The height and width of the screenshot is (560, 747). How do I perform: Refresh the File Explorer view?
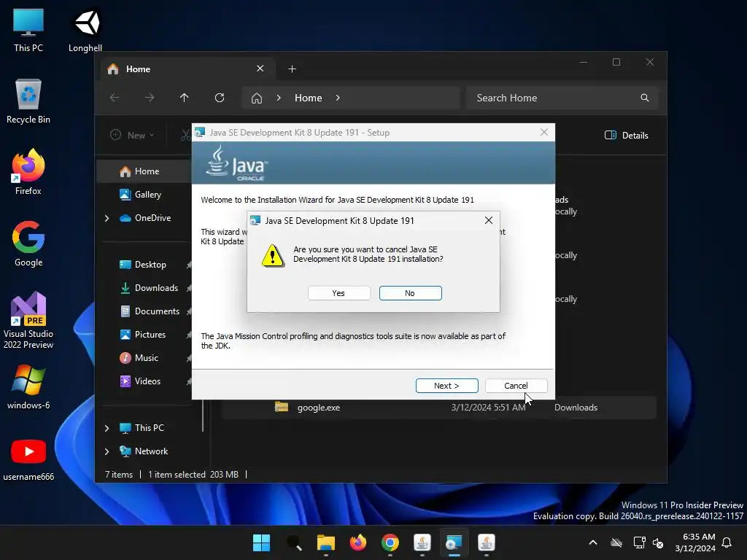pyautogui.click(x=219, y=98)
